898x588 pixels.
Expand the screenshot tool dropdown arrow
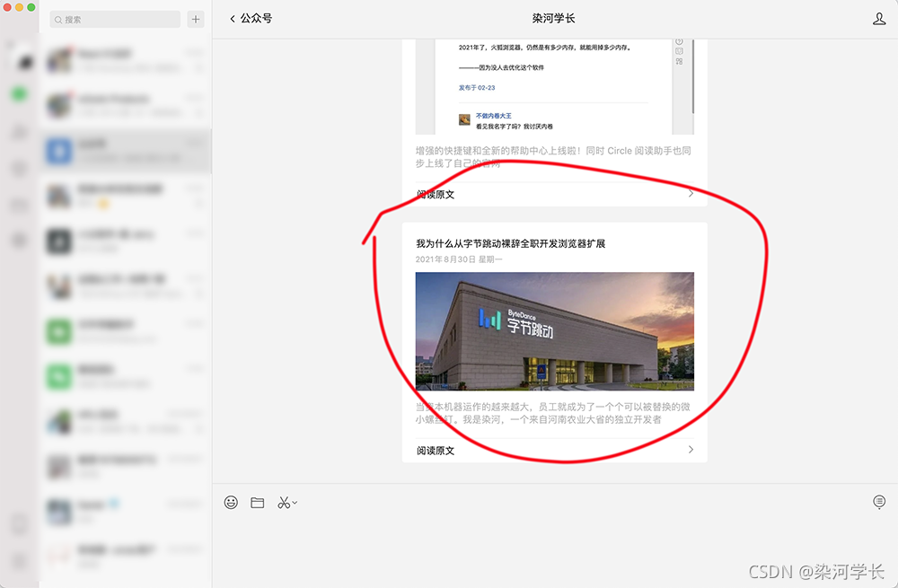coord(295,503)
